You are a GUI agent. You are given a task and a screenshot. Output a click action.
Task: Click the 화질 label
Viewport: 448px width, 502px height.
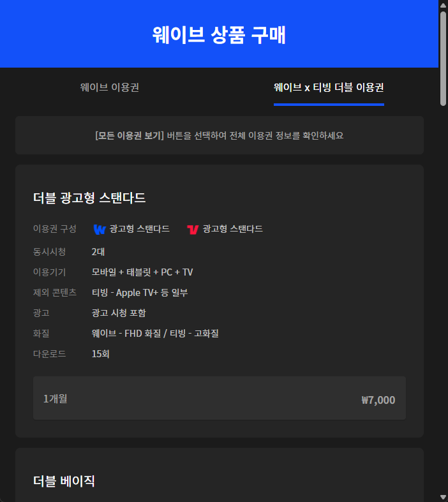pos(41,333)
